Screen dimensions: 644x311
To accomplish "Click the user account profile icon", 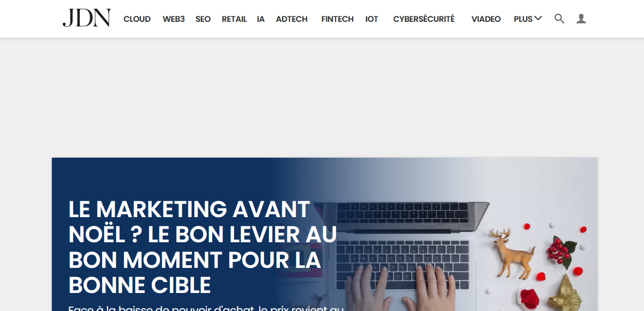I will pyautogui.click(x=581, y=19).
